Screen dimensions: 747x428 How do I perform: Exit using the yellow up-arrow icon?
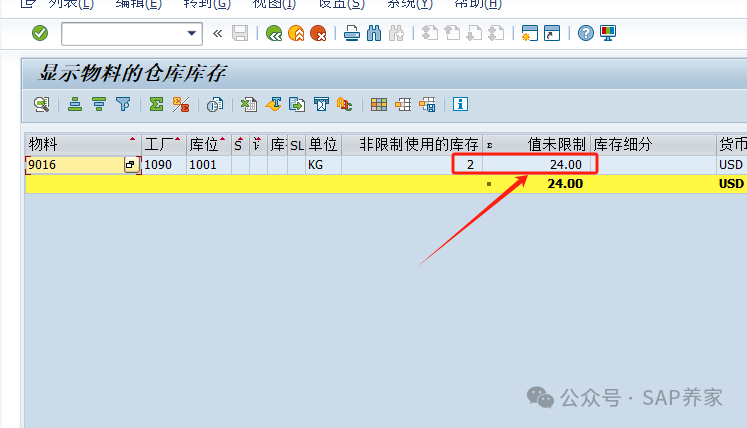pos(296,33)
